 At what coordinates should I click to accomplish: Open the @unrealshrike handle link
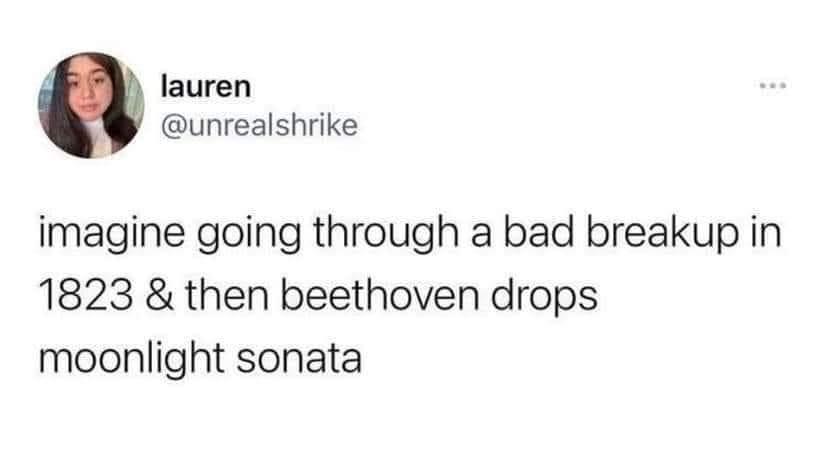(259, 126)
